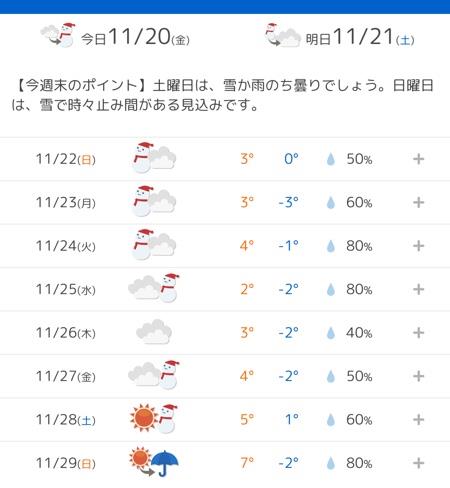Screen dimensions: 450x488
Task: Open 11/25 details with plus icon
Action: (x=418, y=289)
